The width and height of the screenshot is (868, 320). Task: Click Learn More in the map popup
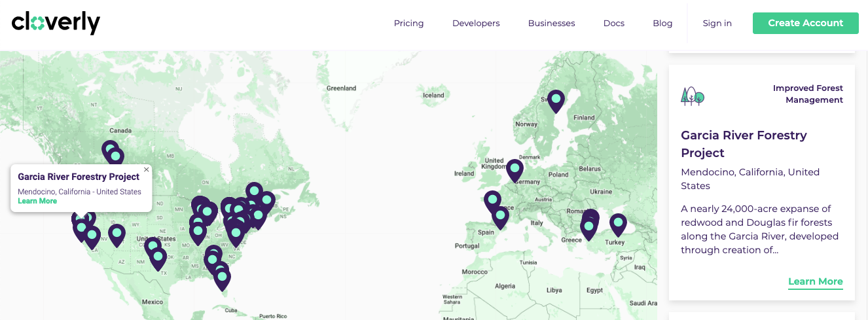[x=37, y=201]
